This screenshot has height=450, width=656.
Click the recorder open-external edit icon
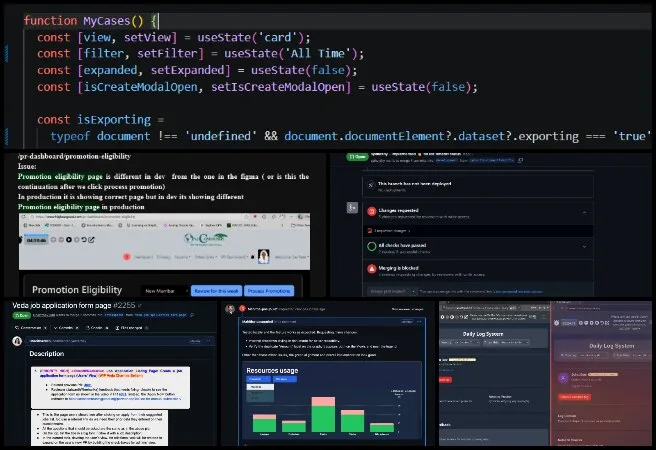click(x=91, y=240)
